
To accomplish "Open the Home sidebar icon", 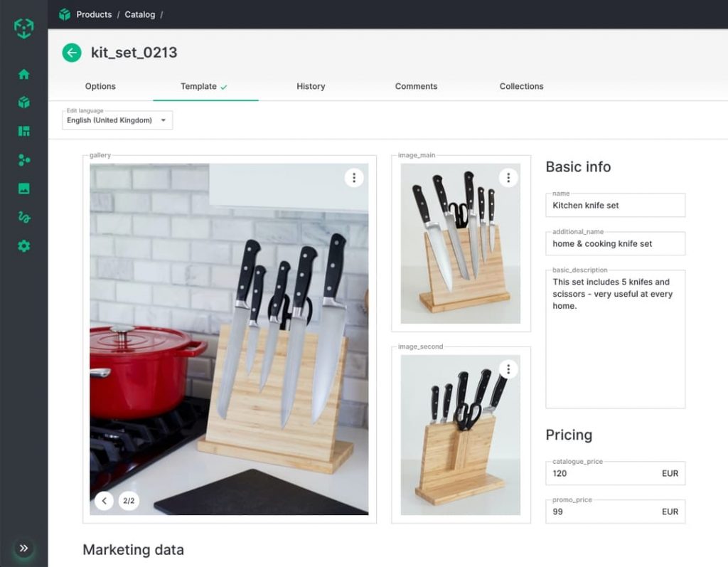I will tap(23, 75).
